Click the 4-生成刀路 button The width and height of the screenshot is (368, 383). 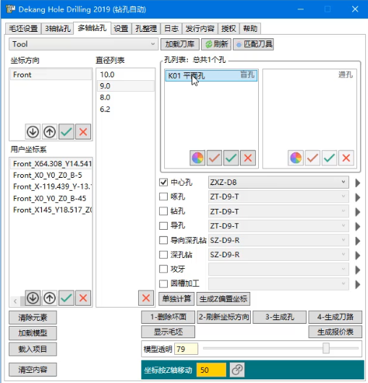(x=335, y=317)
